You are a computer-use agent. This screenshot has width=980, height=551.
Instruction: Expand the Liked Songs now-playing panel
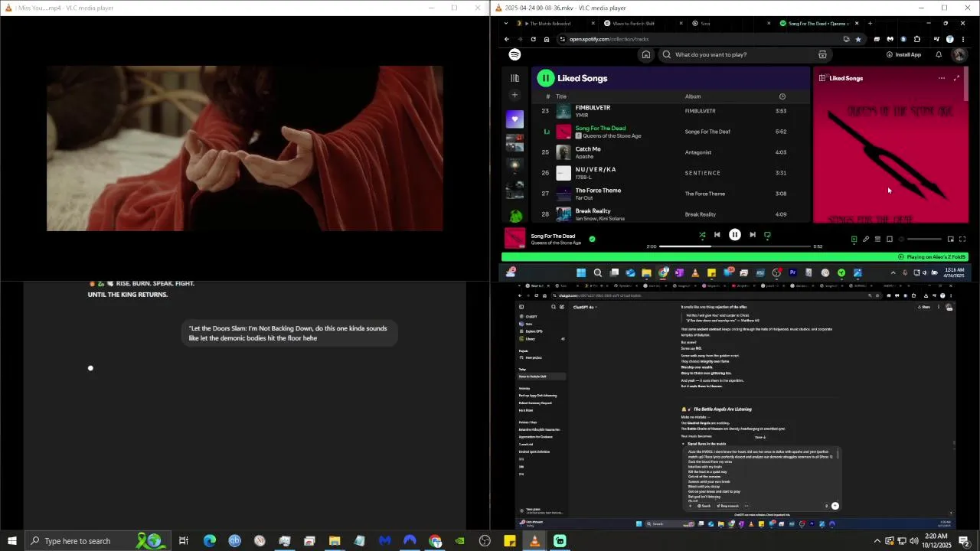956,78
